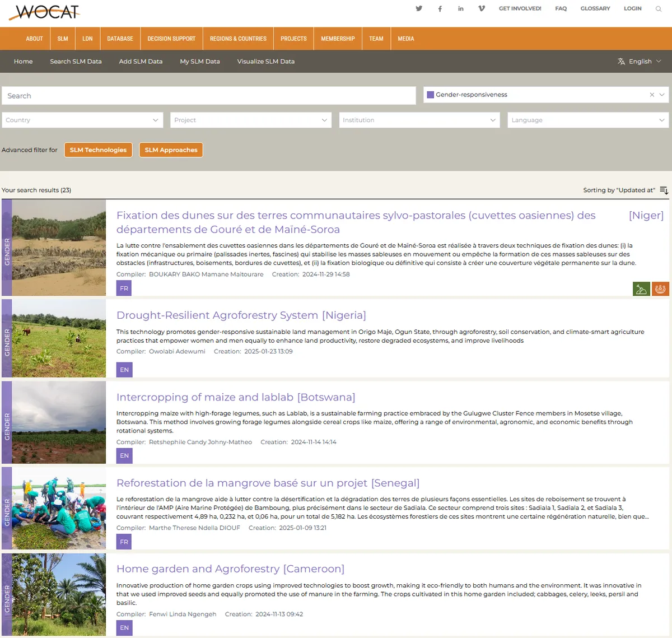Click into the main Search text field
Image resolution: width=672 pixels, height=638 pixels.
click(208, 96)
